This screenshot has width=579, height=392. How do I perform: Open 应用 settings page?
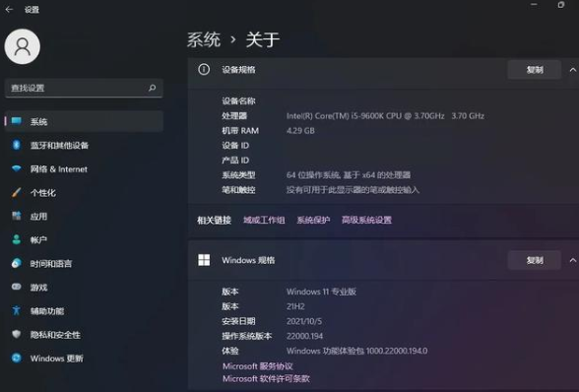tap(85, 216)
